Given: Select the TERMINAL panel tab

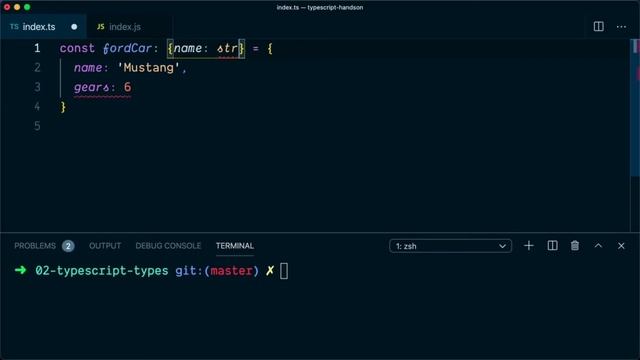Looking at the screenshot, I should click(235, 246).
